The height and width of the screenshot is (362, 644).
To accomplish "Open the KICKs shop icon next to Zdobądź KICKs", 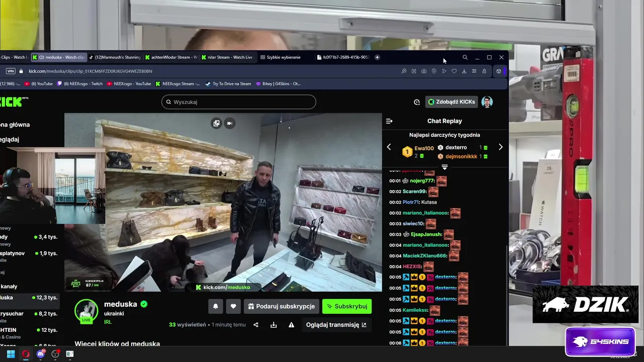I will [417, 102].
